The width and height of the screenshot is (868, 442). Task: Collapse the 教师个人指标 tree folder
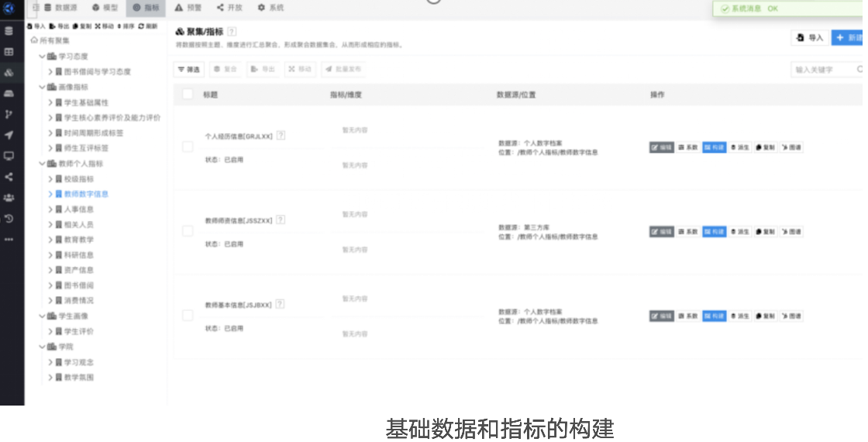[42, 164]
